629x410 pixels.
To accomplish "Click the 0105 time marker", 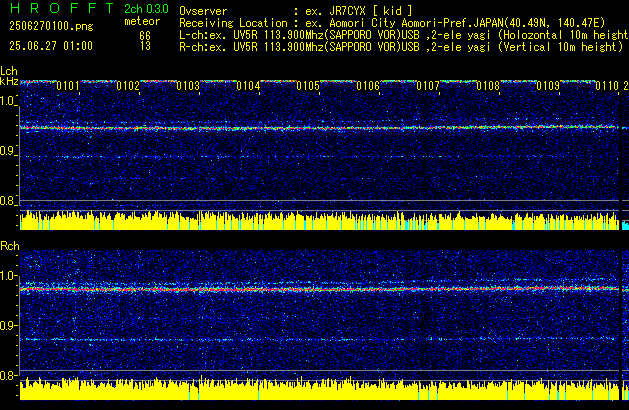I will [x=308, y=86].
